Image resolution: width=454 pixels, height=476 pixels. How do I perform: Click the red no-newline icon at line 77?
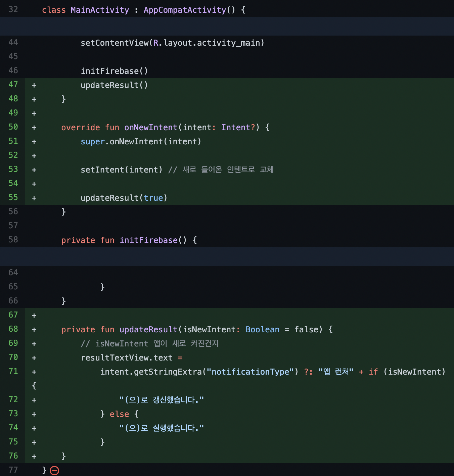pyautogui.click(x=54, y=471)
